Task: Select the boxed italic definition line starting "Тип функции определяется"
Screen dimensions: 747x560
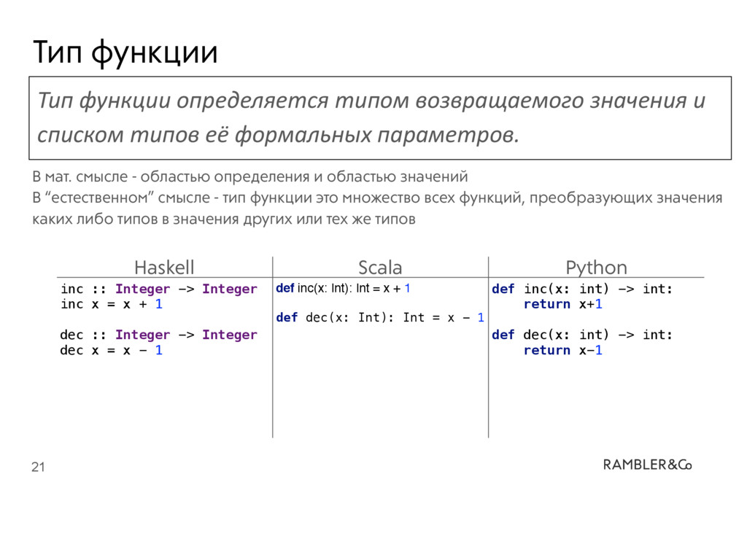Action: pyautogui.click(x=371, y=101)
